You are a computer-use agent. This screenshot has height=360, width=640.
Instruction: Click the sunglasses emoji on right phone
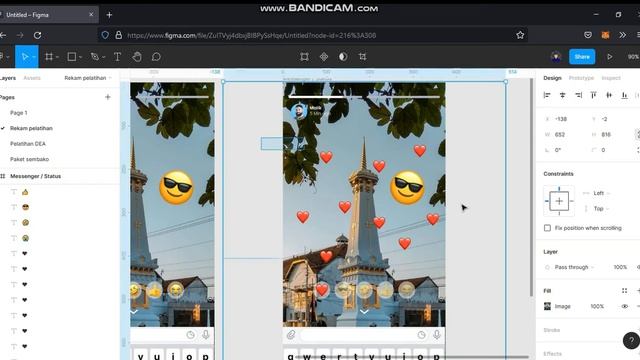[x=407, y=188]
